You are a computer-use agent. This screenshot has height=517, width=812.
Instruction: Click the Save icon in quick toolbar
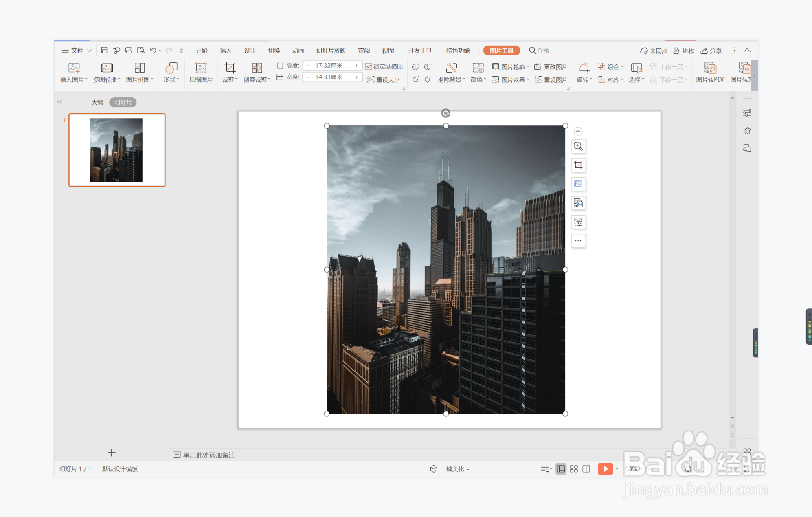point(105,51)
